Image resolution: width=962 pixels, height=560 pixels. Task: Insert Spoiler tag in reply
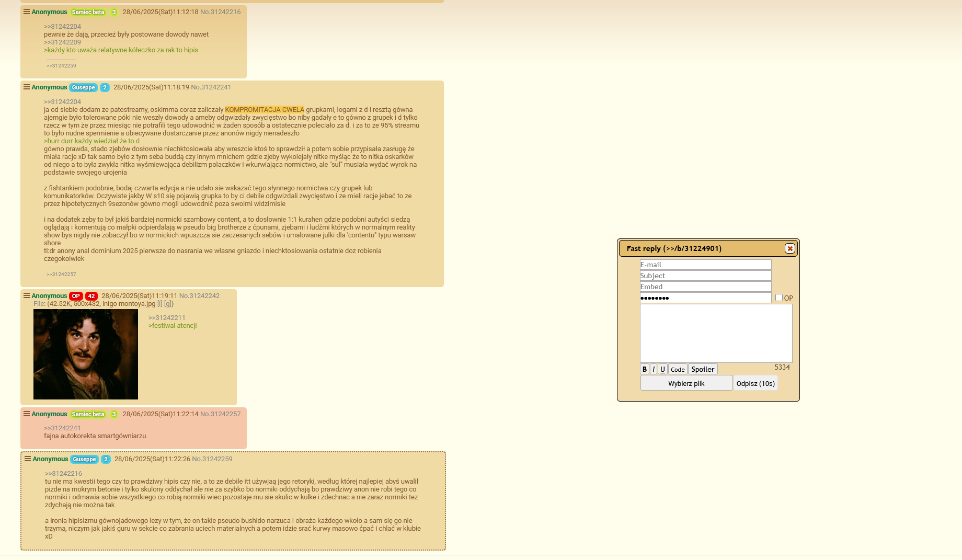tap(703, 369)
